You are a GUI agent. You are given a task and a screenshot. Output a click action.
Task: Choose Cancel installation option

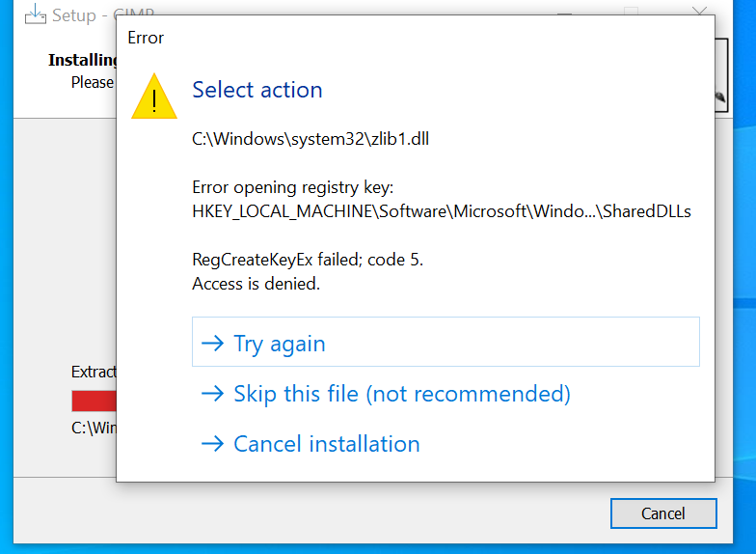click(326, 444)
